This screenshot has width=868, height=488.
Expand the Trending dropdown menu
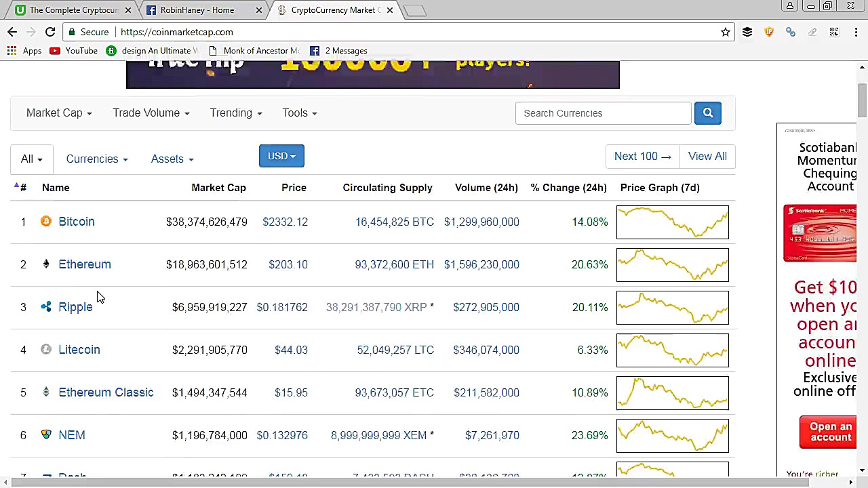coord(236,113)
